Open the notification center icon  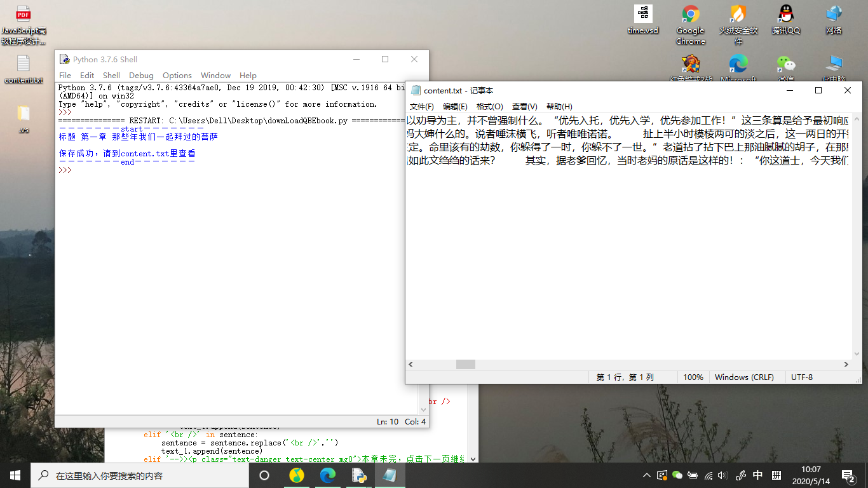[x=848, y=475]
